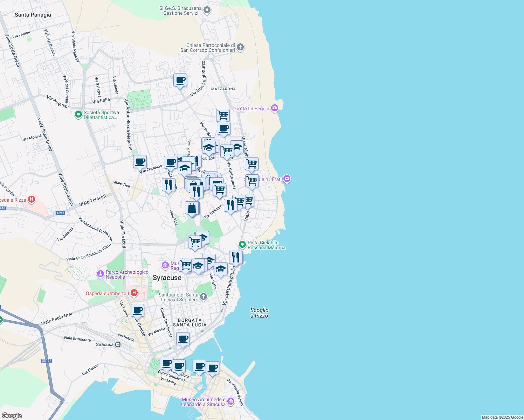Select the Pista Ciclabile Rossana Maiorca green pin
524x420 pixels.
click(x=242, y=244)
